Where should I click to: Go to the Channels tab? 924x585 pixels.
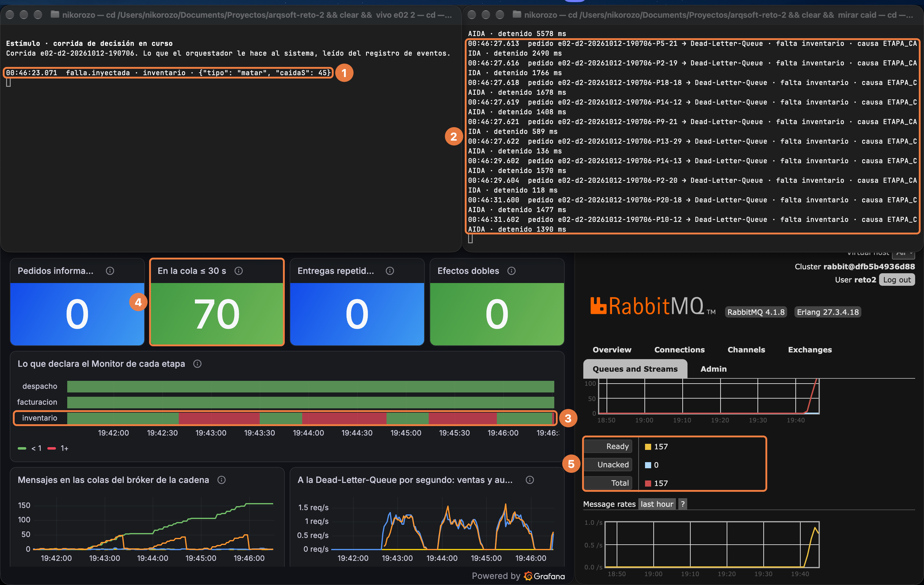click(746, 350)
